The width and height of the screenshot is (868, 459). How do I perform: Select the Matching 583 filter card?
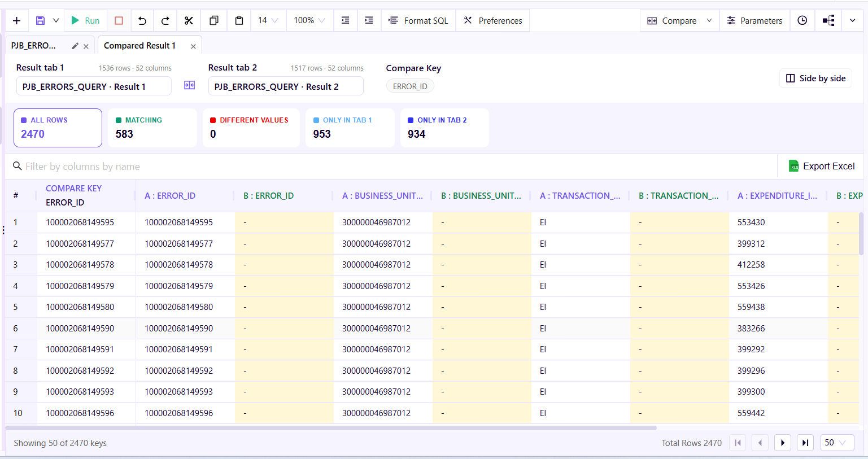[x=152, y=128]
